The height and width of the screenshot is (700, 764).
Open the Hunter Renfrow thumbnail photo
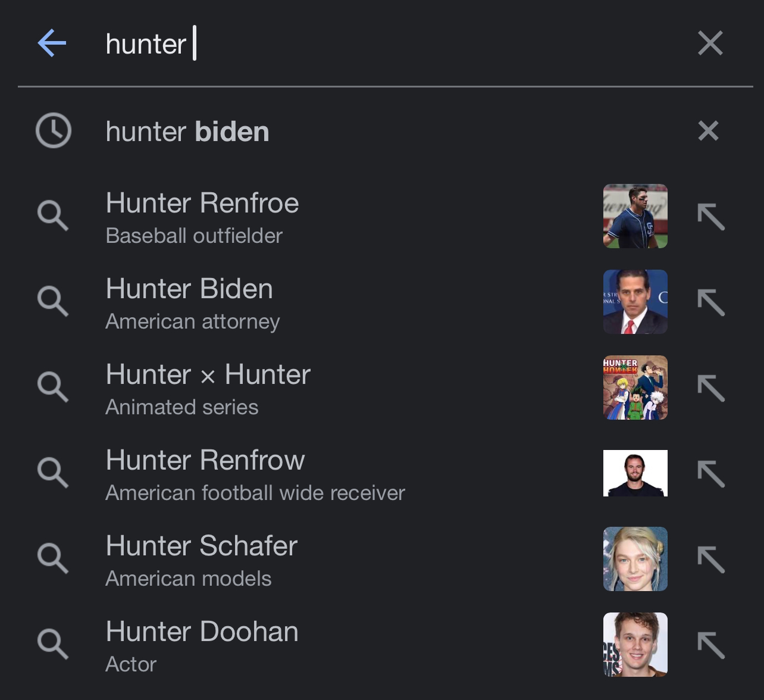pyautogui.click(x=635, y=473)
